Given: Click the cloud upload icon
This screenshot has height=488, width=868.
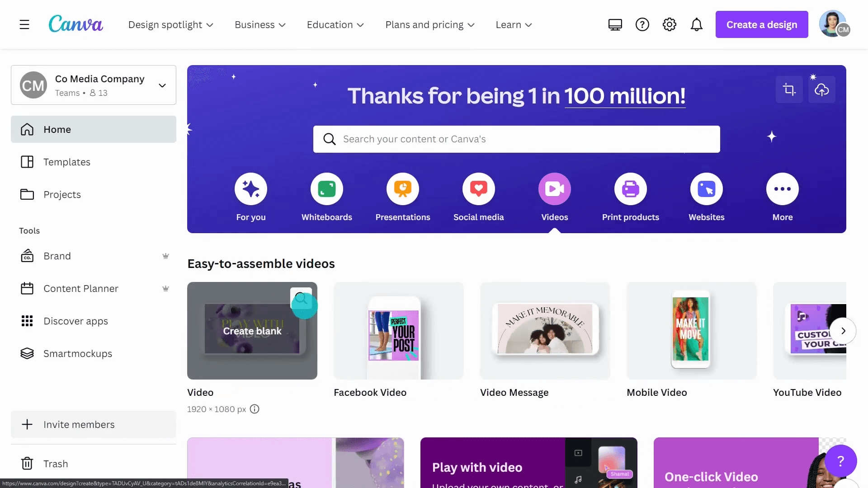Looking at the screenshot, I should (822, 89).
